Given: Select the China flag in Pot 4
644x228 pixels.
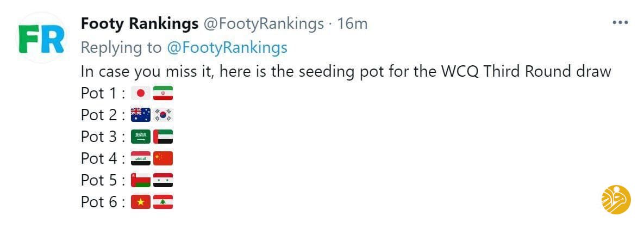Looking at the screenshot, I should coord(163,158).
